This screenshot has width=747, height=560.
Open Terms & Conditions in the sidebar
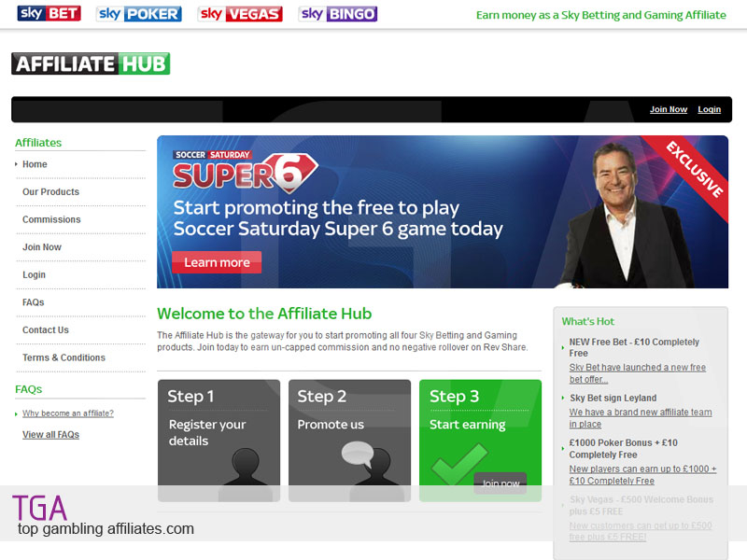63,357
